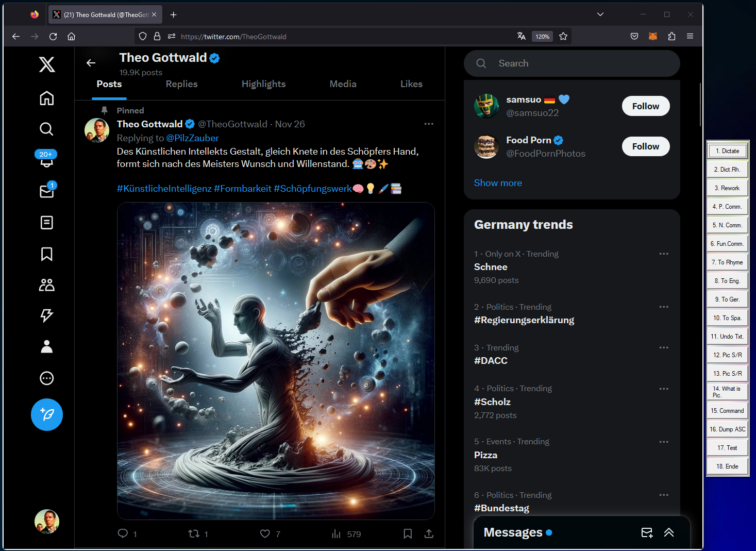The height and width of the screenshot is (551, 756).
Task: Share the pinned post via share icon
Action: pos(429,534)
